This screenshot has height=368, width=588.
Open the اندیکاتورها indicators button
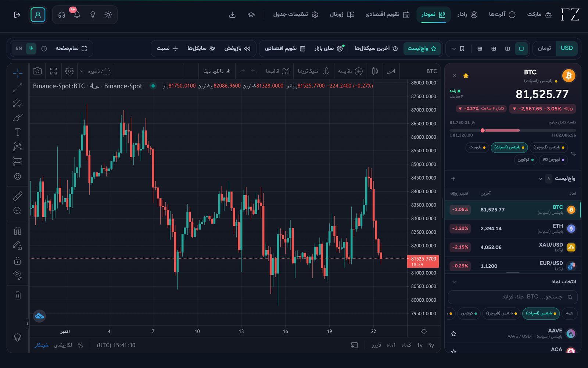(313, 71)
